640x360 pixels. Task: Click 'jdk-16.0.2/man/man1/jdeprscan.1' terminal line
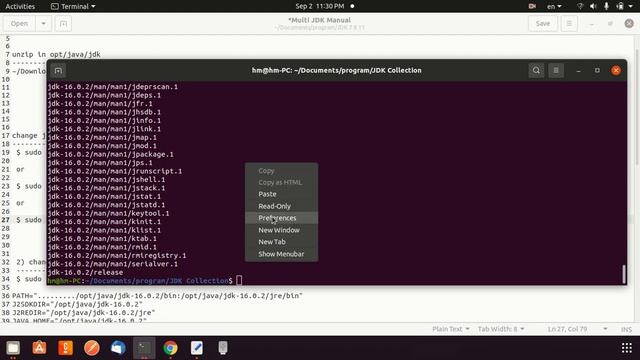coord(113,87)
